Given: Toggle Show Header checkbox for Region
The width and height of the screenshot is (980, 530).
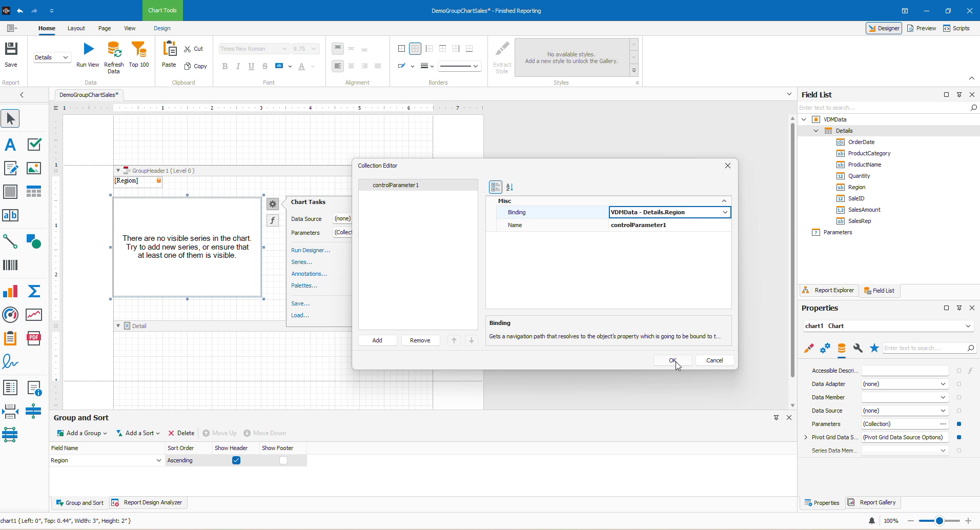Looking at the screenshot, I should [236, 460].
